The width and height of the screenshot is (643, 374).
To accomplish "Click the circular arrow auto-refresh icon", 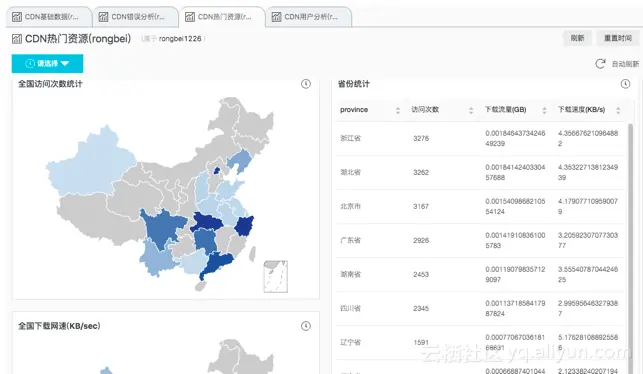I will coord(600,64).
